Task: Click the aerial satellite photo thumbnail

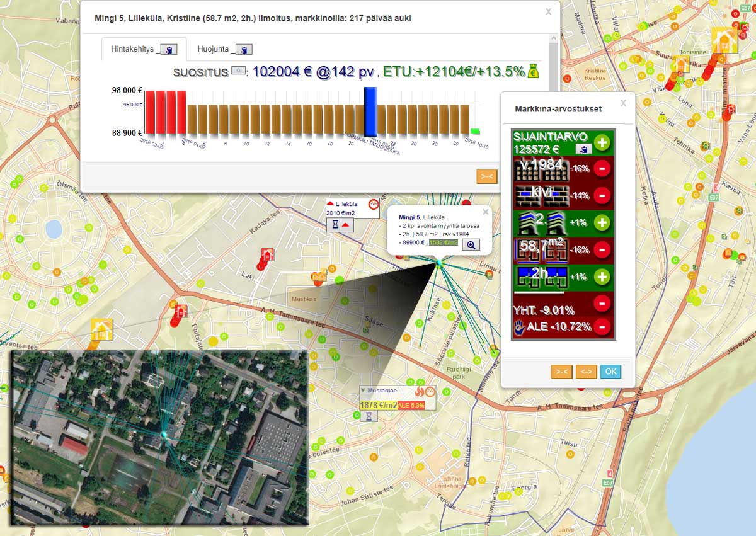Action: pos(160,438)
